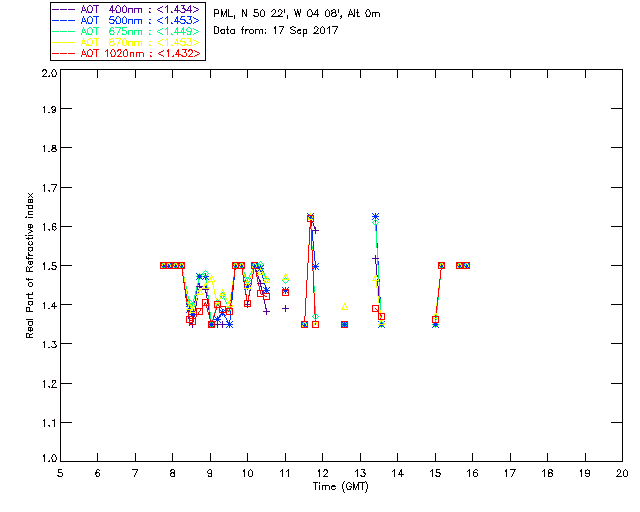Click the y-axis tick label 1.9

(x=49, y=109)
